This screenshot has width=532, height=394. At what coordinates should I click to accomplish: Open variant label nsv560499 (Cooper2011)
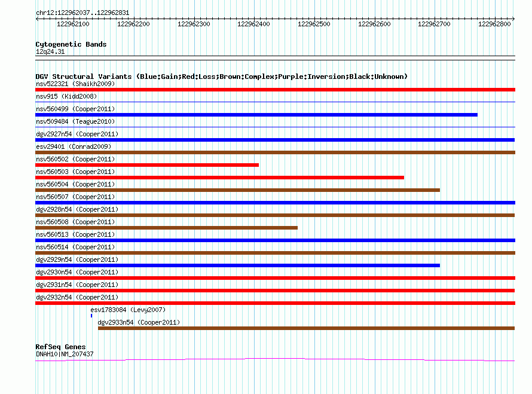(x=75, y=109)
